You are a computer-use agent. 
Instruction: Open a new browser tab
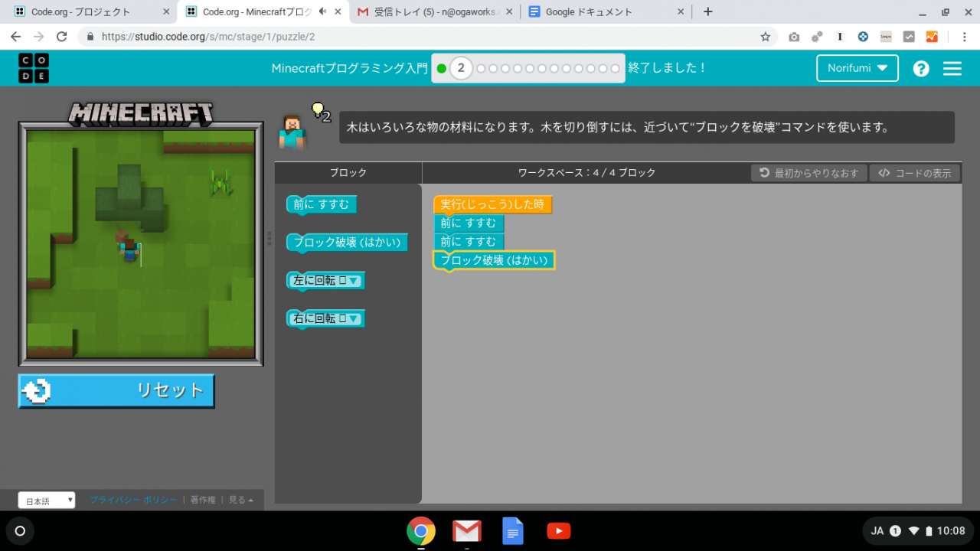pos(708,11)
